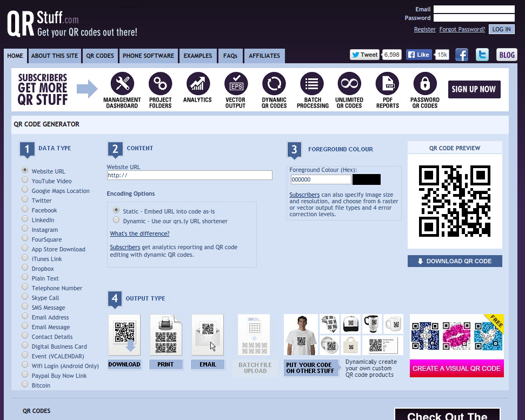Open the Facebook page icon
Screen dimensions: 525x420
coord(462,55)
